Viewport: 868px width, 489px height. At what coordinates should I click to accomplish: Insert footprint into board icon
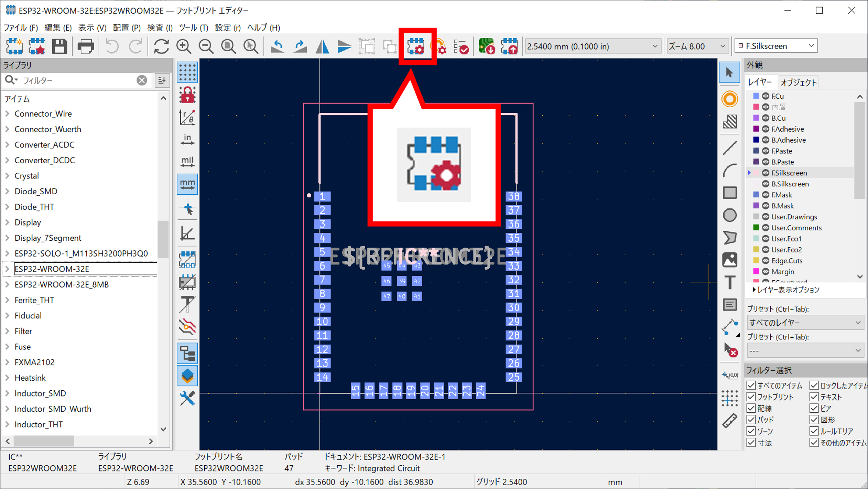coord(509,46)
